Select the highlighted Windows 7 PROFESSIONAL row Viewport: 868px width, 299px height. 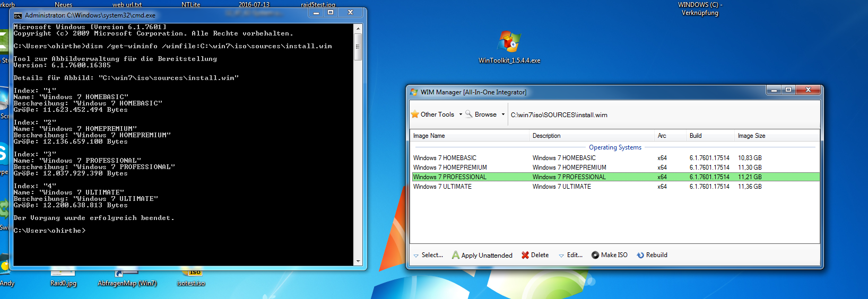point(615,177)
